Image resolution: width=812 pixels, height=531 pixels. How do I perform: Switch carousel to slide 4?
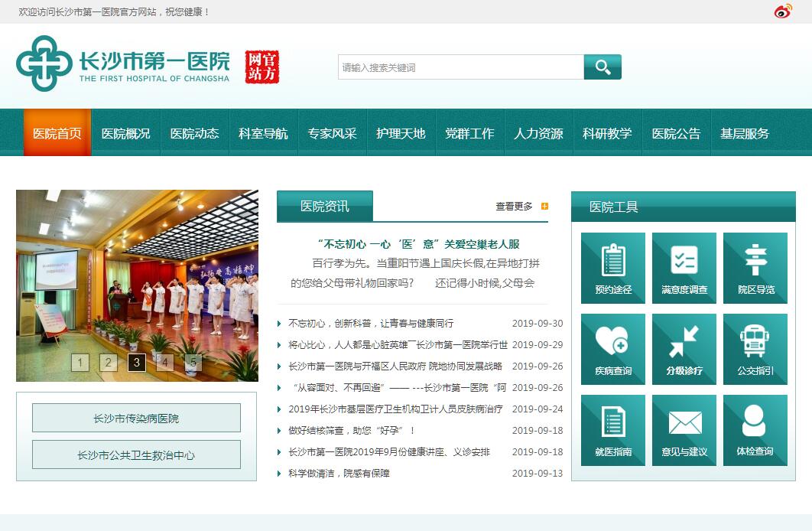click(165, 363)
